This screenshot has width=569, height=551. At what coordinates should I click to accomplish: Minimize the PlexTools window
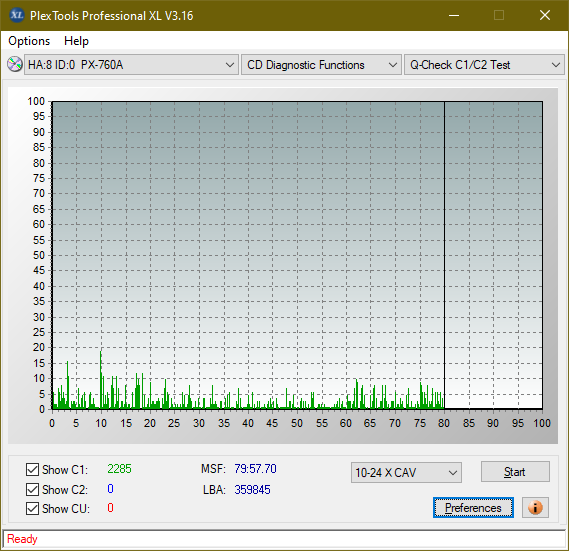point(454,15)
